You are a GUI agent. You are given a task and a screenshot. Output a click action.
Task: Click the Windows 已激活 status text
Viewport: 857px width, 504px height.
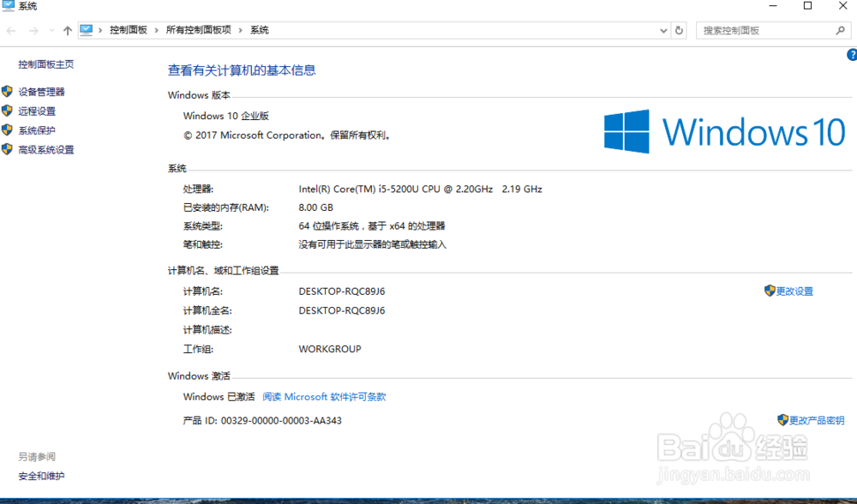[219, 397]
